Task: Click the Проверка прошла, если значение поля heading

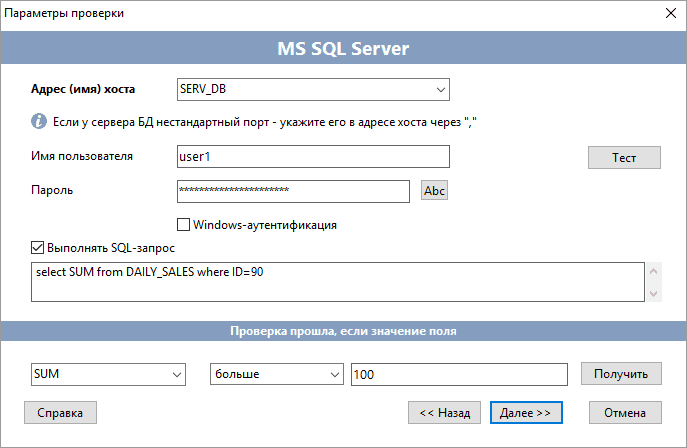Action: [x=343, y=331]
